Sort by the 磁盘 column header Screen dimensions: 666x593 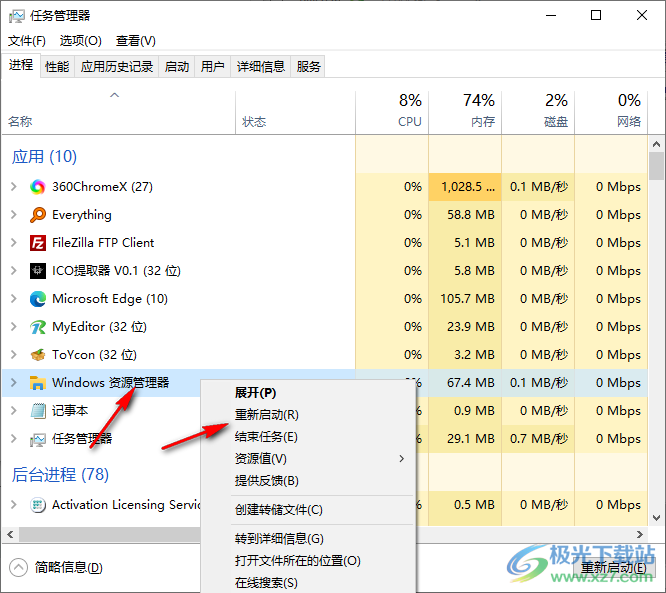[x=538, y=113]
